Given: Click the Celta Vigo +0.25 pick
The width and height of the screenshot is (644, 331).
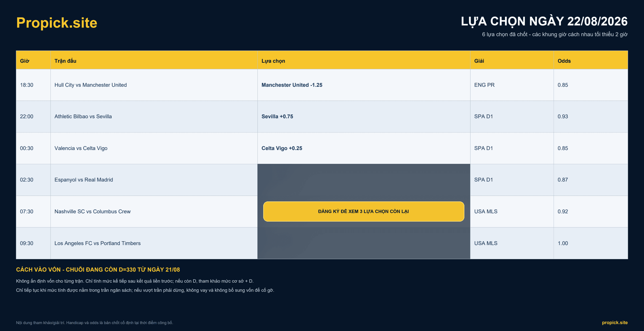Looking at the screenshot, I should click(282, 148).
